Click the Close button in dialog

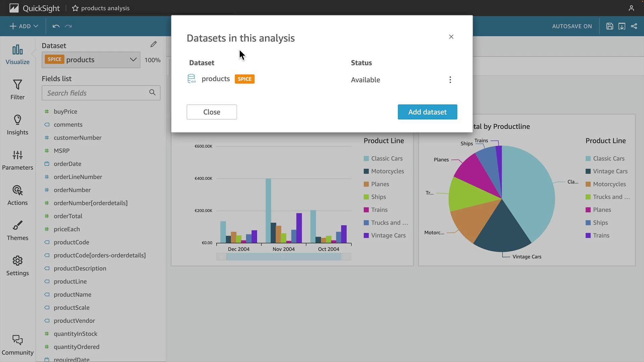[x=212, y=112]
